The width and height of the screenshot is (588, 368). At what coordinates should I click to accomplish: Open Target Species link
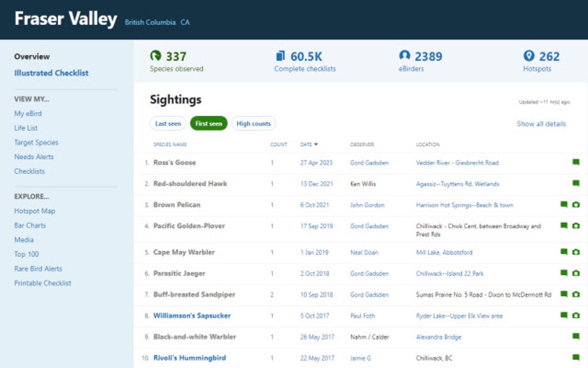coord(36,142)
